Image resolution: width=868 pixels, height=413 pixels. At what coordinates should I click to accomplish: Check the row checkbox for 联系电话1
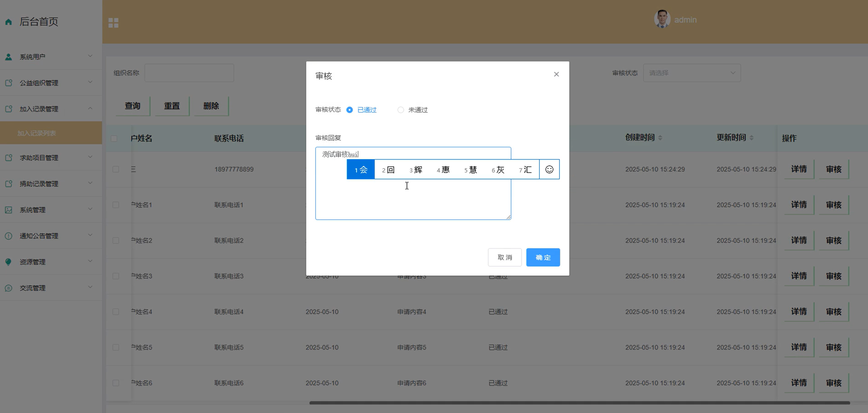click(x=116, y=205)
